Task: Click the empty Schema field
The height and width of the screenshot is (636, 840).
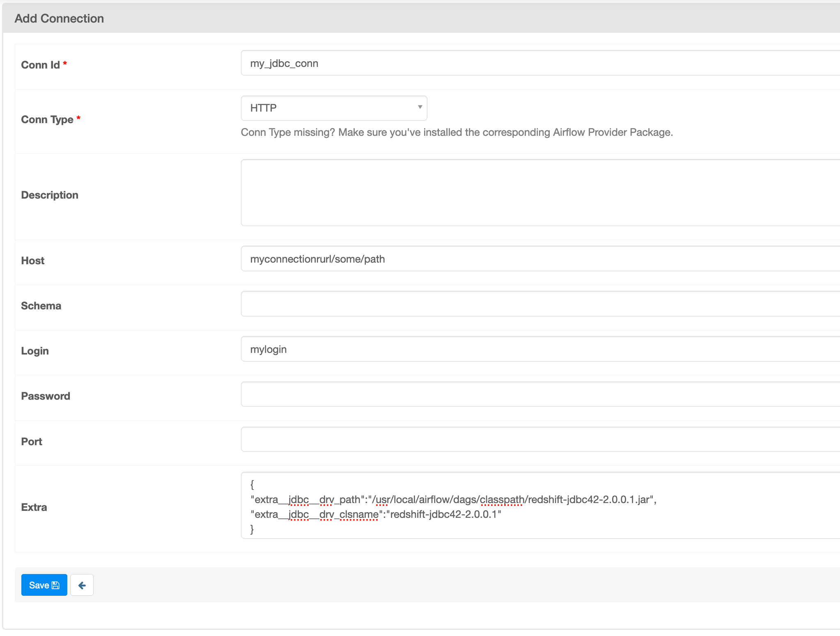Action: 540,304
